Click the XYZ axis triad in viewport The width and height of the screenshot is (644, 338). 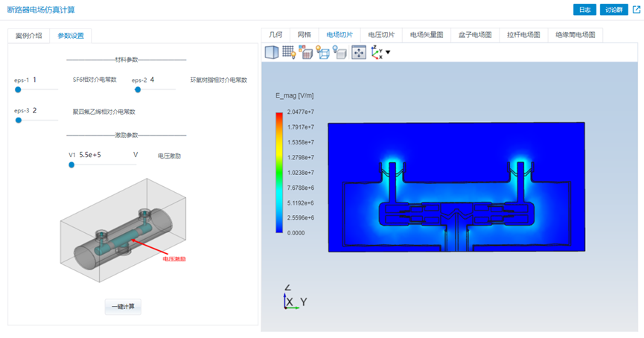click(x=295, y=297)
